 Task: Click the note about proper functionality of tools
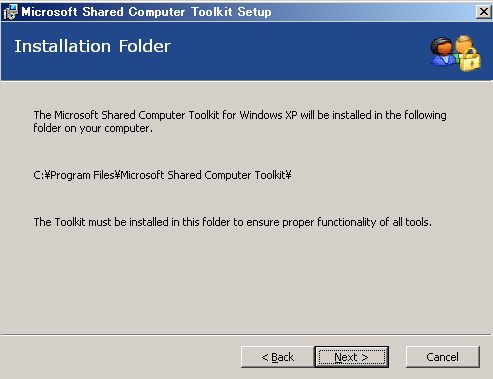click(x=232, y=222)
